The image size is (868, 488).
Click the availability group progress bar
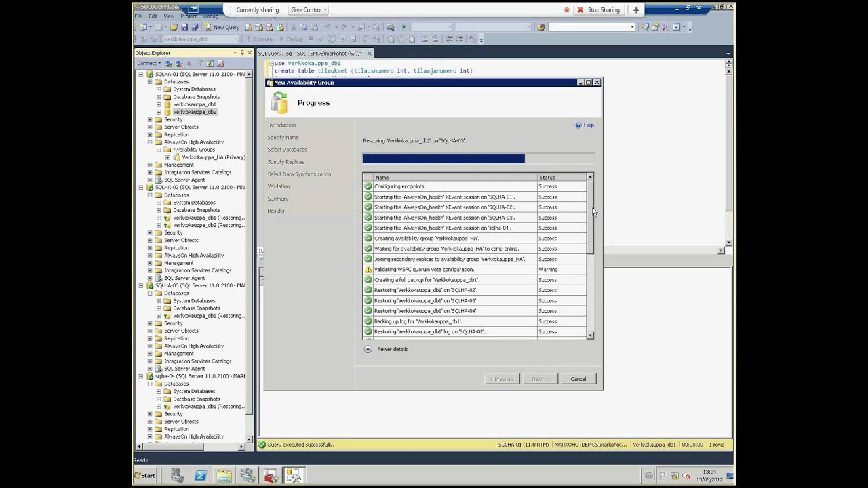click(x=479, y=159)
